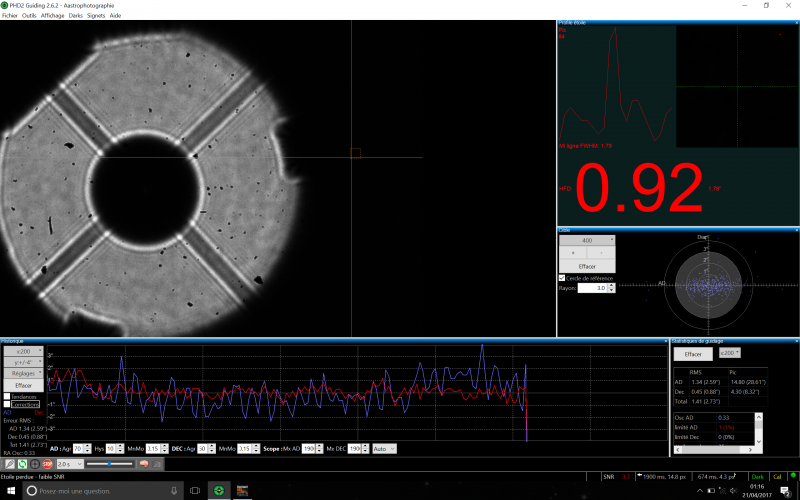Image resolution: width=800 pixels, height=500 pixels.
Task: Open the connect equipment (USB) icon
Action: 10,464
